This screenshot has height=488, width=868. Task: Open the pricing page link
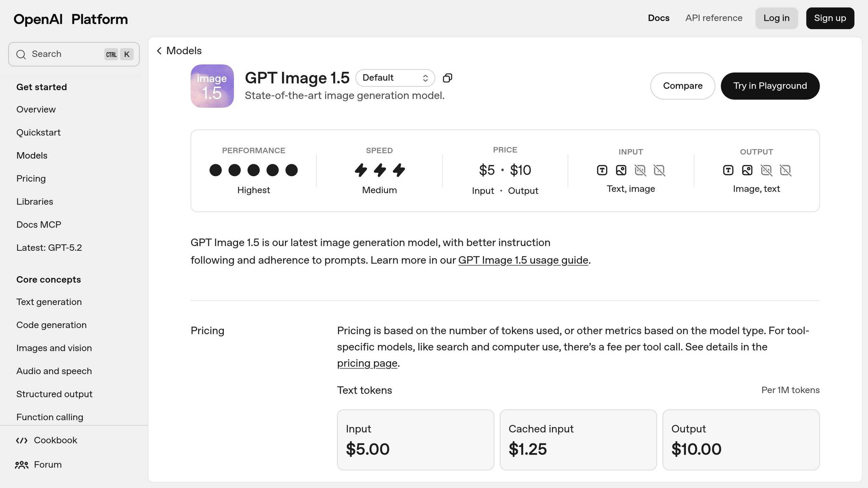[x=367, y=363]
